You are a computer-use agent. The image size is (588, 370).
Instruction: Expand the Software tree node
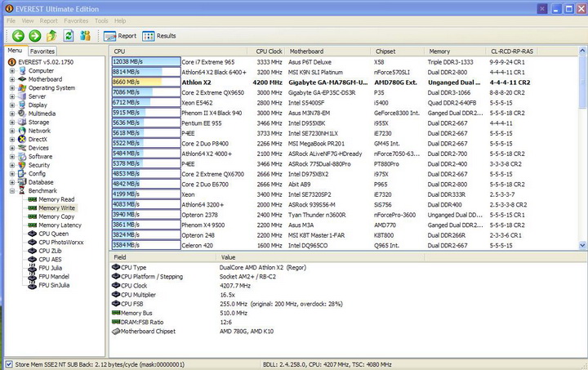coord(12,156)
